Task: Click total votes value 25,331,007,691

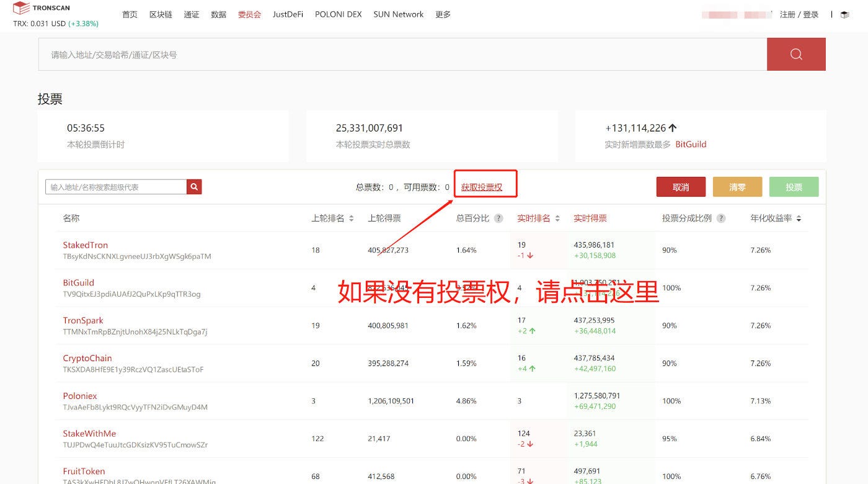Action: click(370, 128)
